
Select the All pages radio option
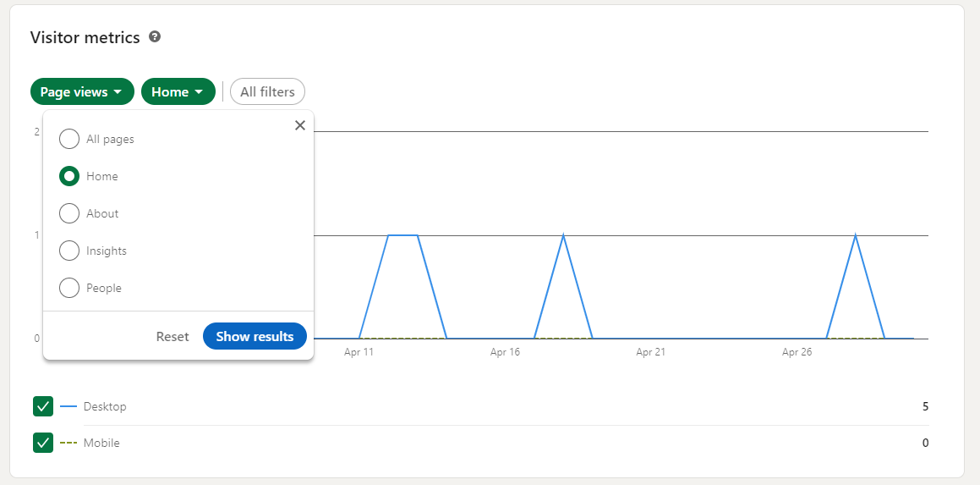(x=69, y=139)
